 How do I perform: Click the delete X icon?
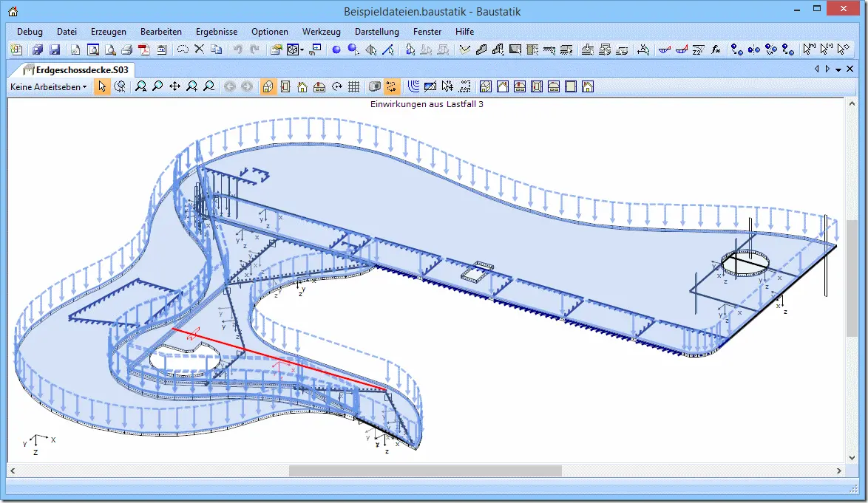pos(200,49)
